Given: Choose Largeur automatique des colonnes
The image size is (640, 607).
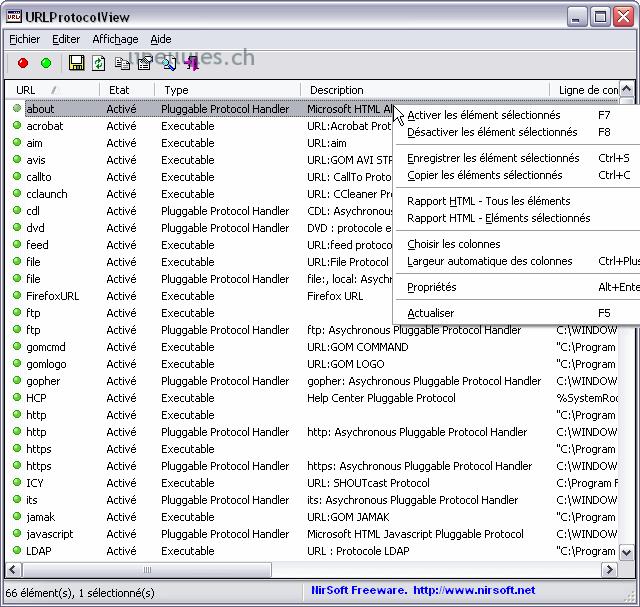Looking at the screenshot, I should pos(516,261).
